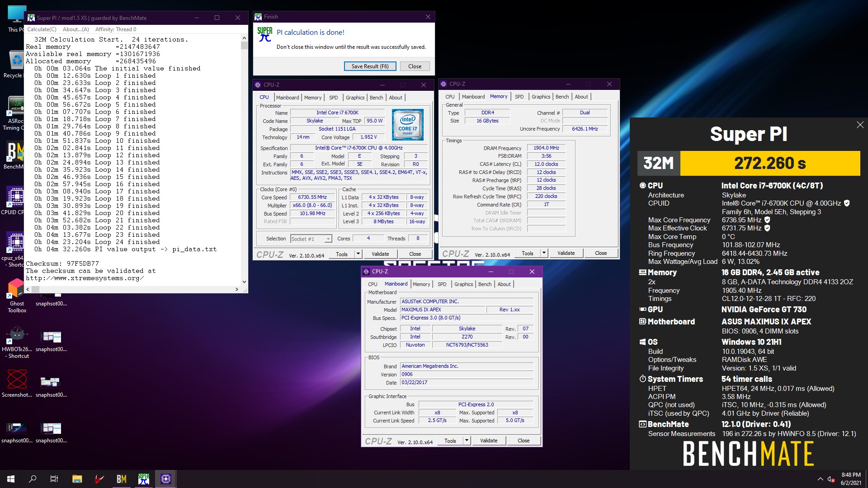The width and height of the screenshot is (868, 488).
Task: Open snapshot file next to HWBOTx265 shortcut
Action: pyautogui.click(x=51, y=341)
